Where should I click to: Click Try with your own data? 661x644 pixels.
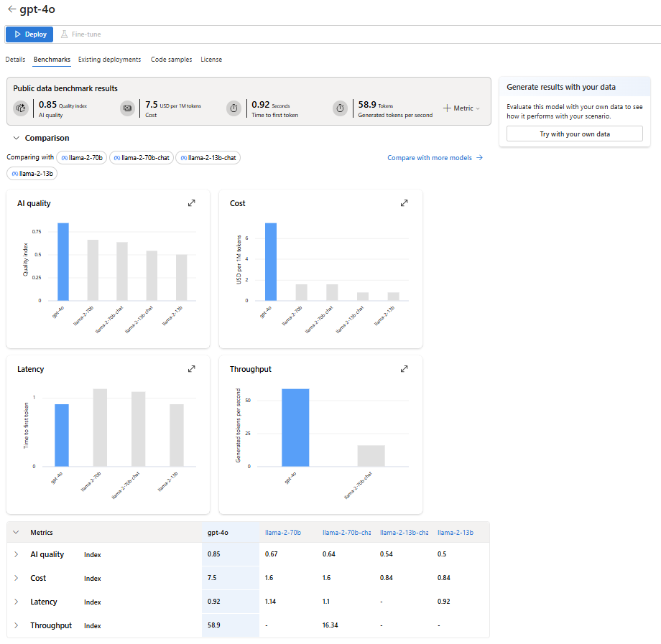tap(575, 134)
